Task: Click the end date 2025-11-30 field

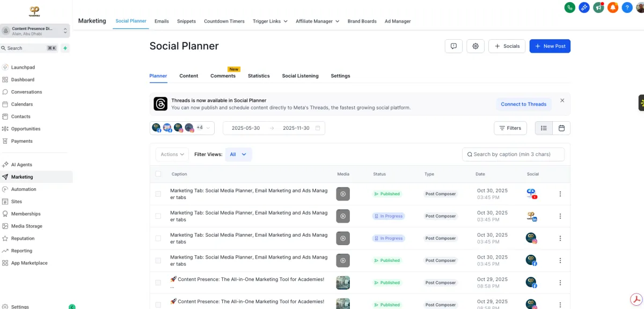Action: pos(296,128)
